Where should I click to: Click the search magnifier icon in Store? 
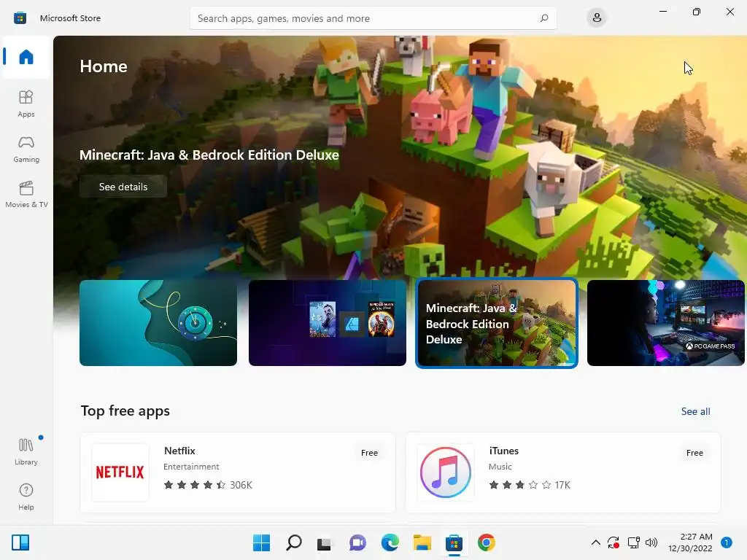click(x=544, y=18)
